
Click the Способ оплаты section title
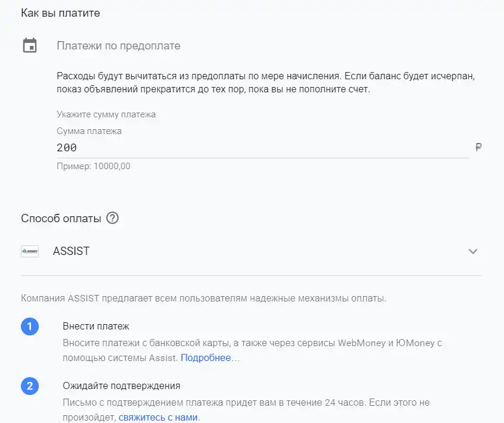pos(61,219)
